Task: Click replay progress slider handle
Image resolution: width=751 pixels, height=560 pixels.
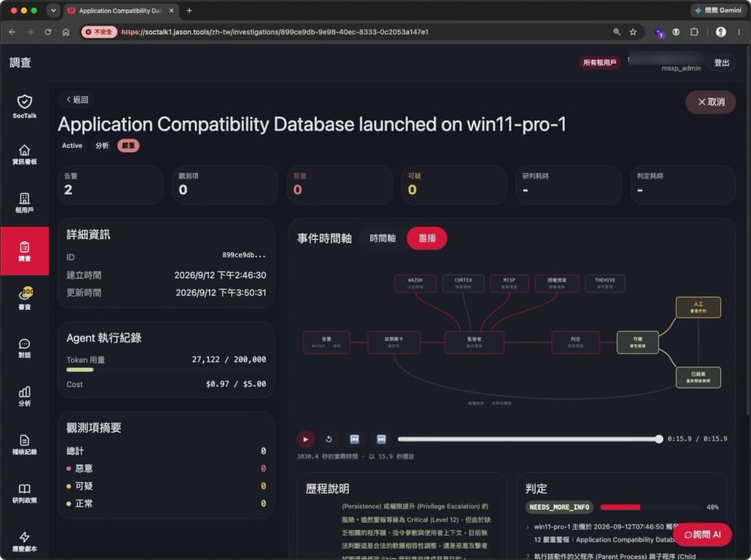Action: (x=659, y=439)
